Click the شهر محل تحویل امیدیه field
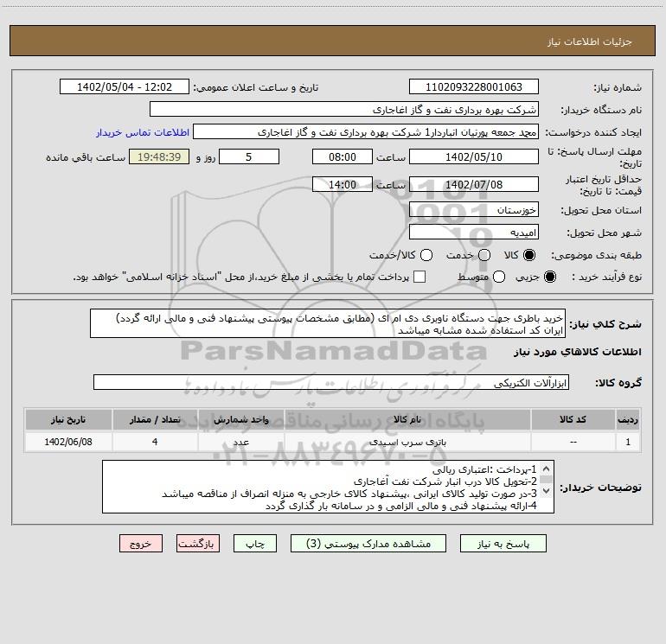Image resolution: width=666 pixels, height=644 pixels. tap(474, 233)
